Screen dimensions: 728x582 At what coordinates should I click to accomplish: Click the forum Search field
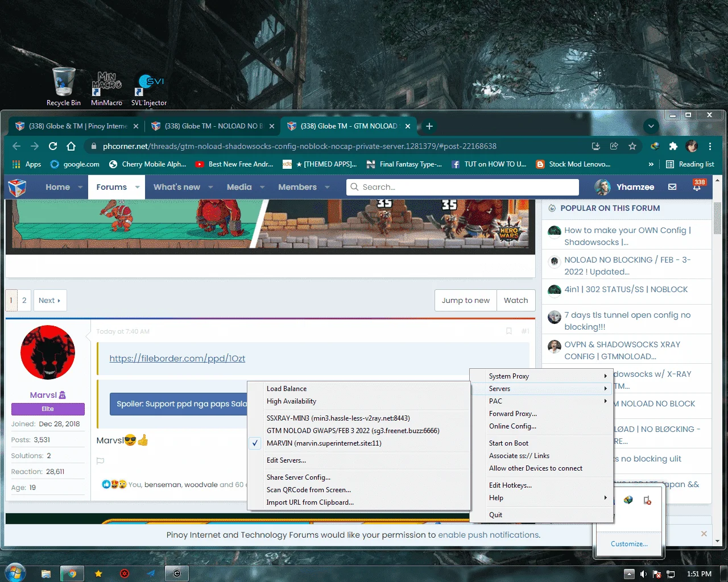pos(462,187)
